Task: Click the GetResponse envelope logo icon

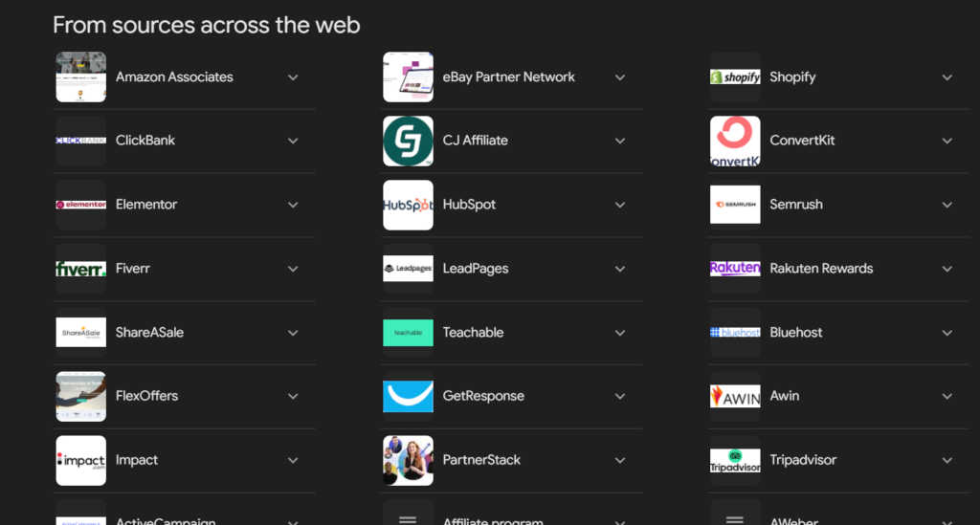Action: (x=408, y=396)
